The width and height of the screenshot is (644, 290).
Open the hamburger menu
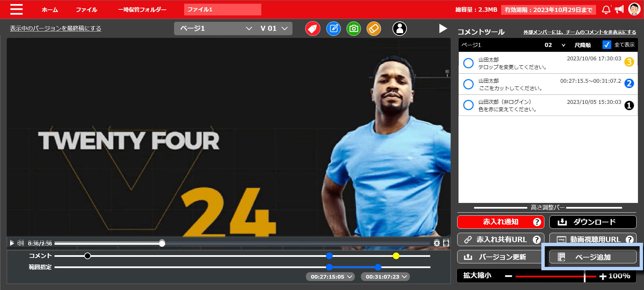16,9
